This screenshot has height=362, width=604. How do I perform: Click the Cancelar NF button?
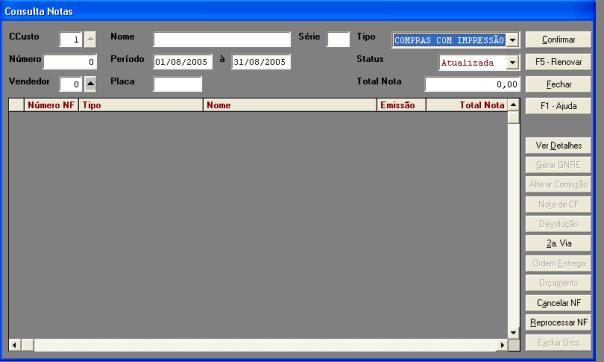pos(558,303)
